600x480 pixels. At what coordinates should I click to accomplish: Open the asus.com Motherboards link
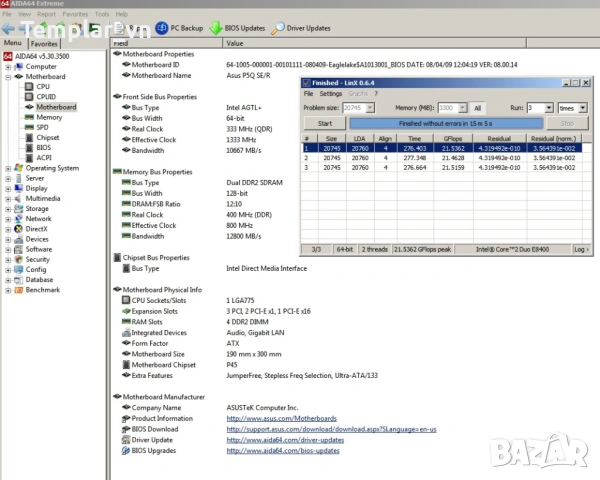click(x=281, y=418)
